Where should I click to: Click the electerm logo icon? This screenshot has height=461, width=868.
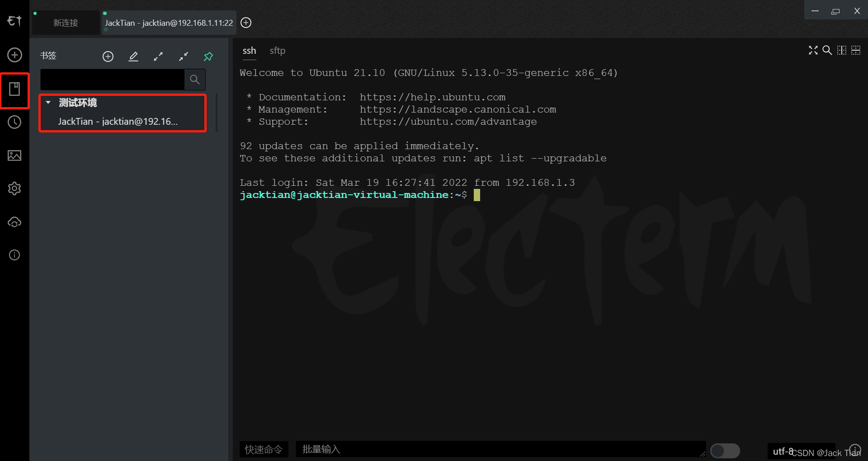click(14, 21)
